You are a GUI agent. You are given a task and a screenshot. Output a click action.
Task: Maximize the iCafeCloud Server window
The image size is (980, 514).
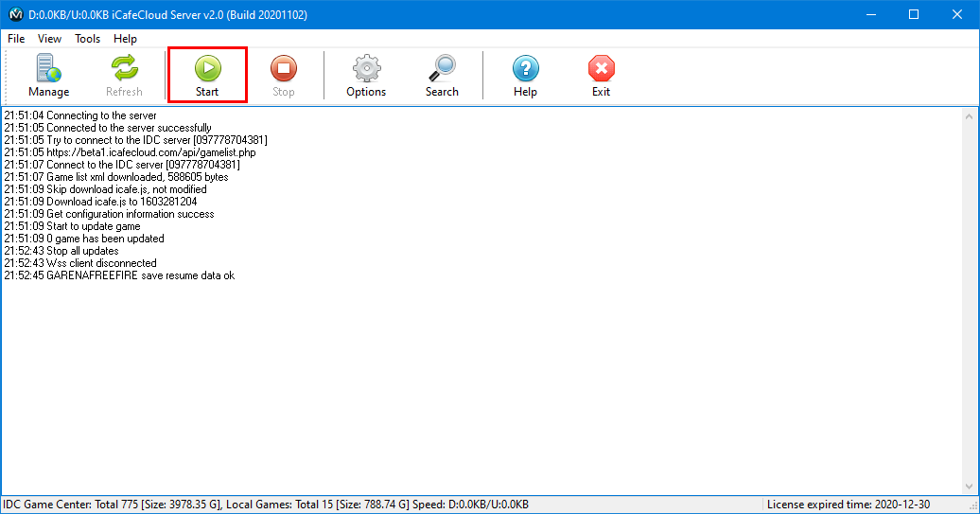(x=914, y=14)
